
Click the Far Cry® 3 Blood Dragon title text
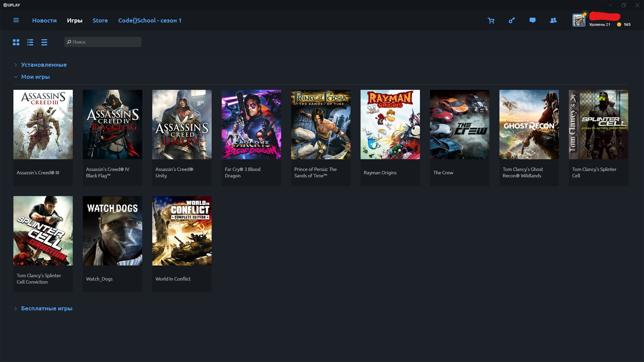[243, 172]
